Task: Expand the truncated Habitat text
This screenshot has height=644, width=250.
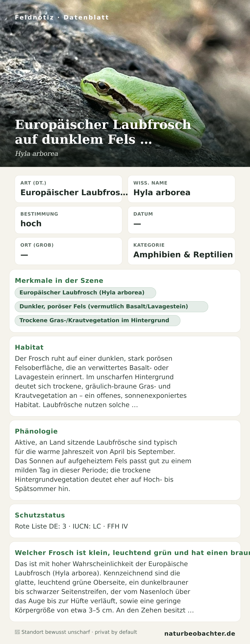Action: (x=101, y=382)
